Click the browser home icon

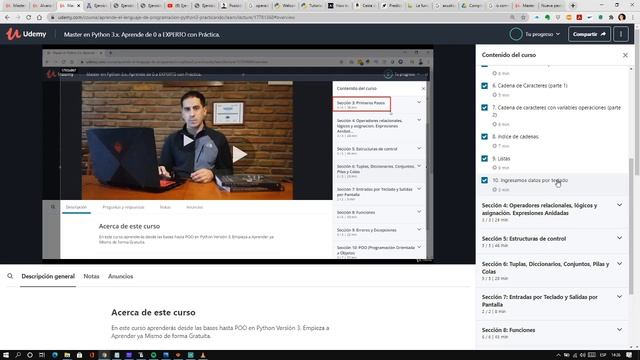pyautogui.click(x=39, y=18)
